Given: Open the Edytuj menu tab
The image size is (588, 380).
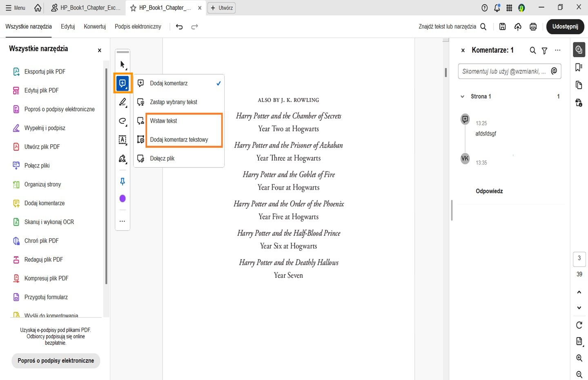Looking at the screenshot, I should 68,27.
